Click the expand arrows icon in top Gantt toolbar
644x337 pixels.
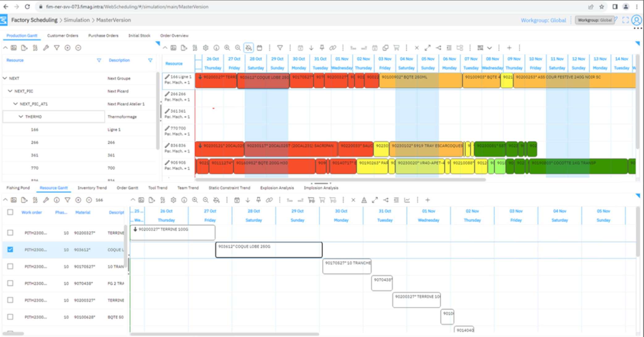tap(427, 48)
